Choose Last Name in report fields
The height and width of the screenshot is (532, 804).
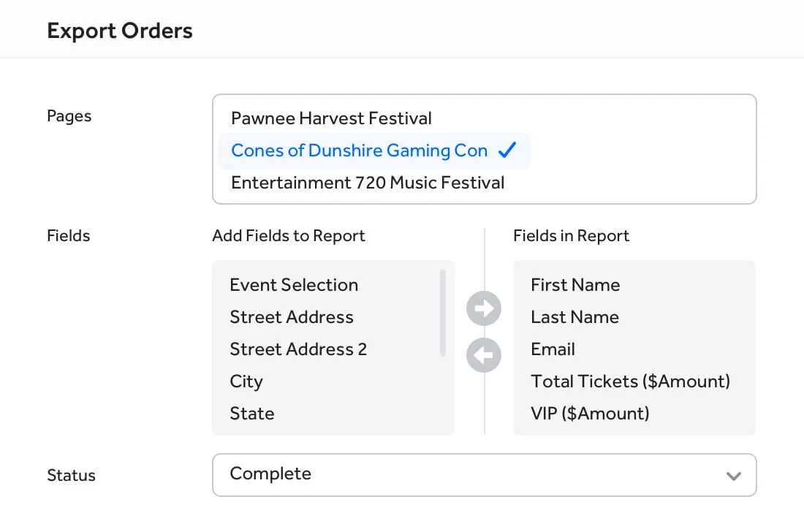574,317
